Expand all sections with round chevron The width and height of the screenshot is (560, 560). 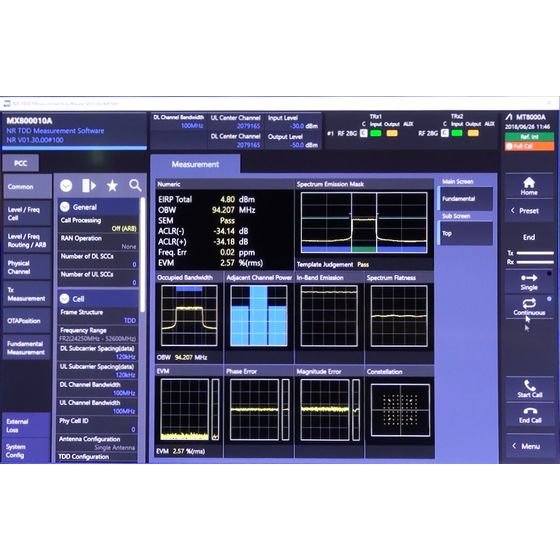(x=66, y=185)
